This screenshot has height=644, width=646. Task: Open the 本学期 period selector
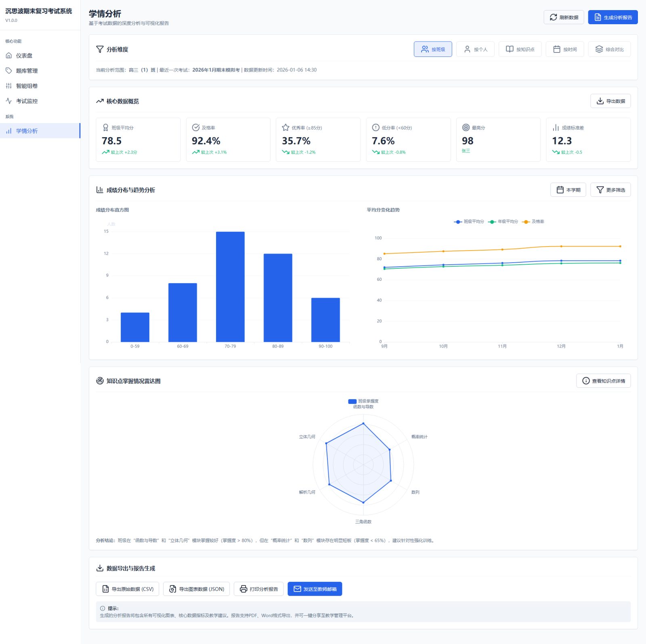(568, 190)
